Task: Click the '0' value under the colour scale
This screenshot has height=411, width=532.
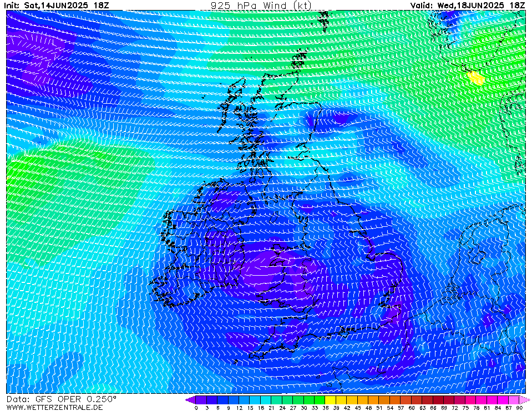Action: click(x=196, y=408)
